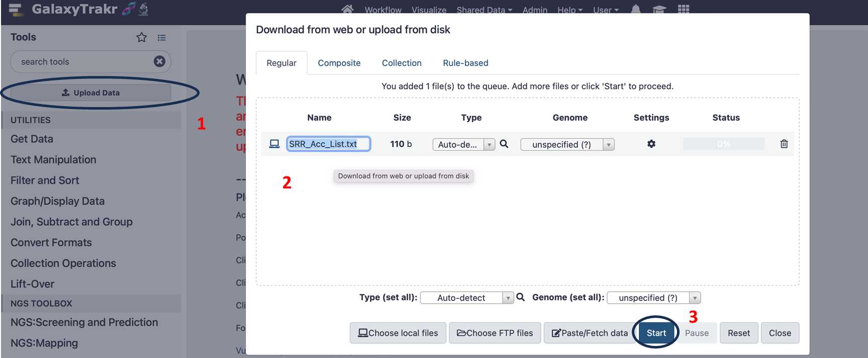Switch to the Composite tab
868x358 pixels.
click(x=339, y=63)
